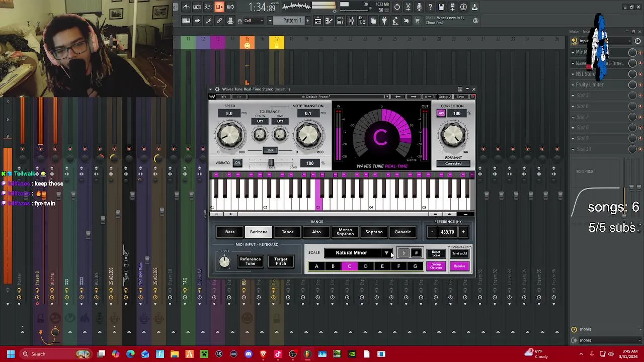Viewport: 644px width, 362px height.
Task: Click the render audio export icon
Action: pos(452,7)
